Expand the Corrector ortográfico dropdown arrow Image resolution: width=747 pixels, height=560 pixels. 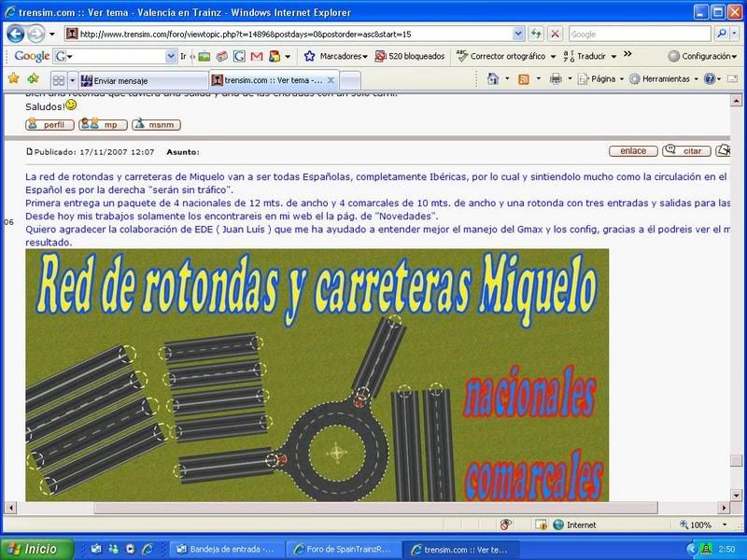click(x=553, y=56)
